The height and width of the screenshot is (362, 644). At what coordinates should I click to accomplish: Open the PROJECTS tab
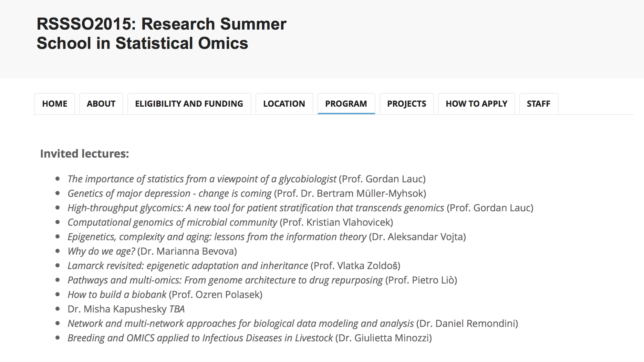click(x=407, y=104)
